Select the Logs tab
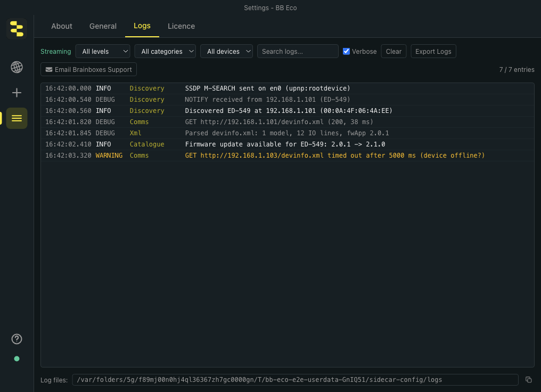The width and height of the screenshot is (541, 392). point(142,26)
